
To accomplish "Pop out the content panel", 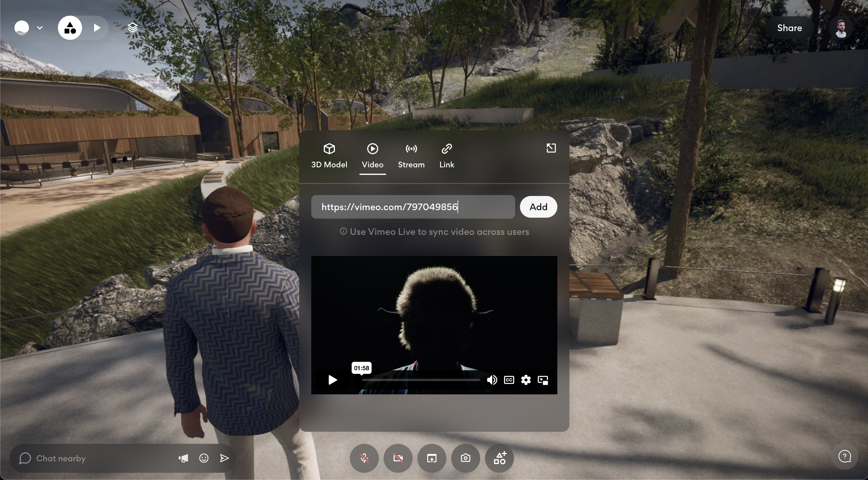I will pos(551,148).
